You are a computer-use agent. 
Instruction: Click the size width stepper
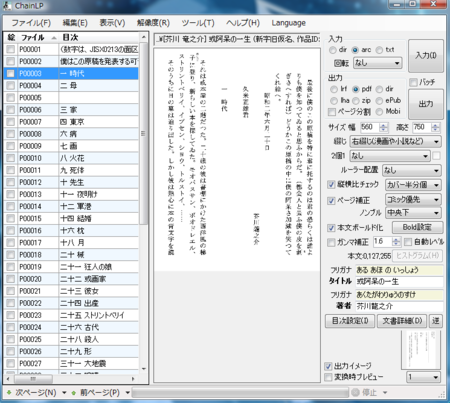pyautogui.click(x=383, y=127)
